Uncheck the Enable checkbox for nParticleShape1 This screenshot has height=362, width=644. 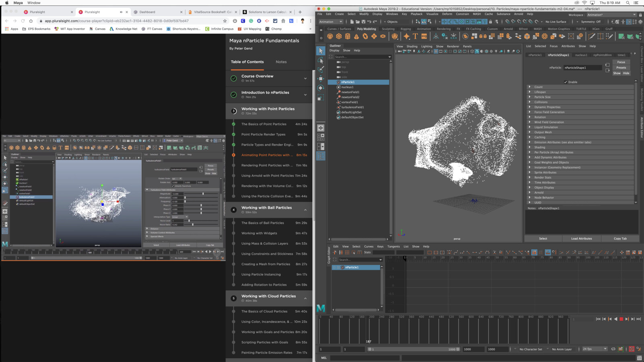565,82
